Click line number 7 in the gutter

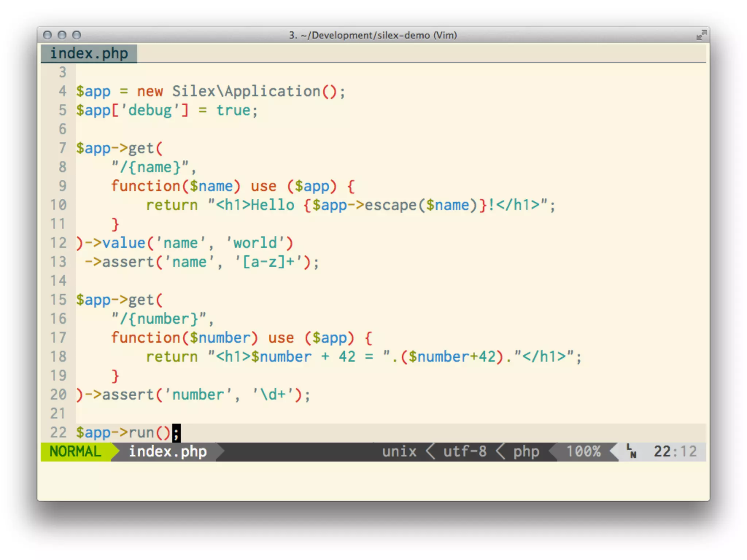pyautogui.click(x=62, y=148)
